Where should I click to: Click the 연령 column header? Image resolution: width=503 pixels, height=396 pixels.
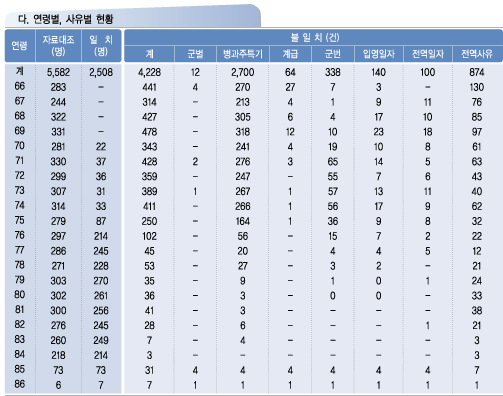[x=20, y=46]
